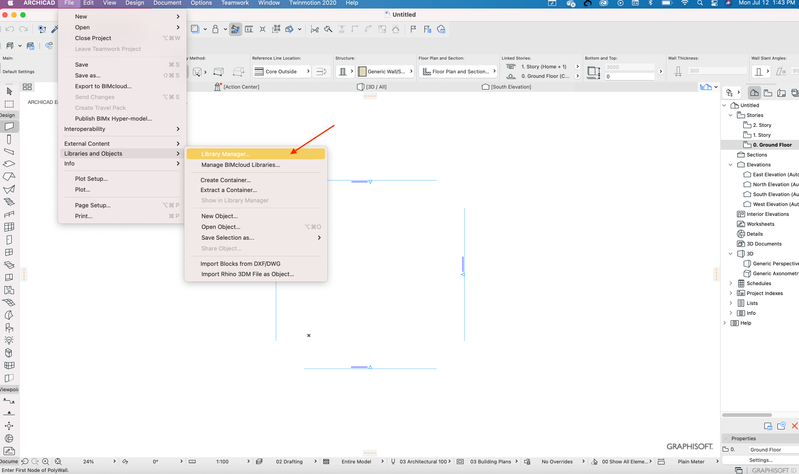Open Layout Book icon in Navigator
Viewport: 799px width, 474px height.
781,92
